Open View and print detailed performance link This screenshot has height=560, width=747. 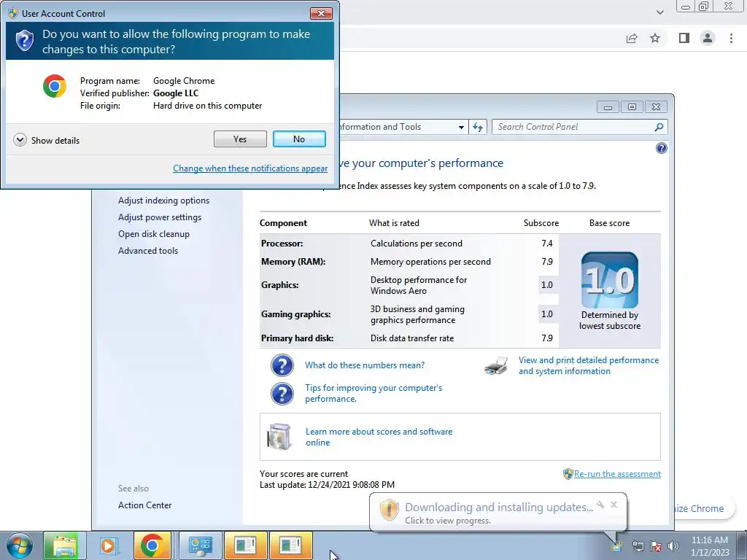point(589,366)
